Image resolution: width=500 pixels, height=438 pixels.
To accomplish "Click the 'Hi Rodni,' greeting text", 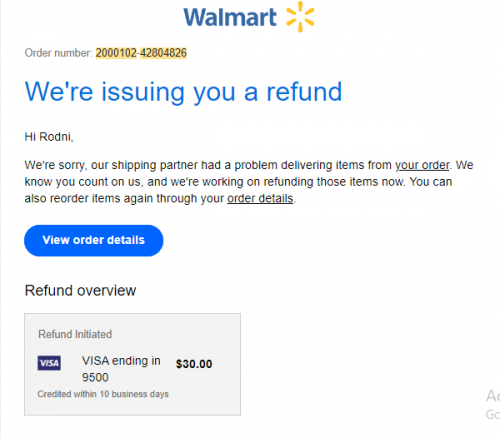I will [49, 137].
